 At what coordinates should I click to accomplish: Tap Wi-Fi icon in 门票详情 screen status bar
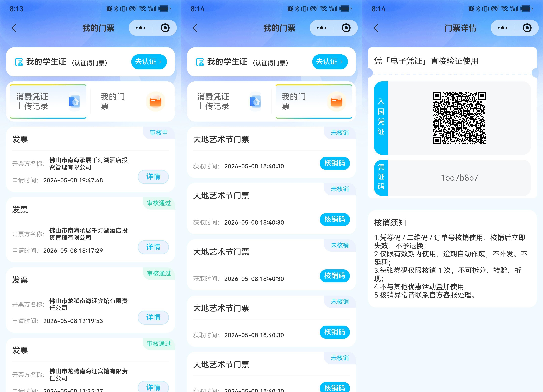point(504,9)
